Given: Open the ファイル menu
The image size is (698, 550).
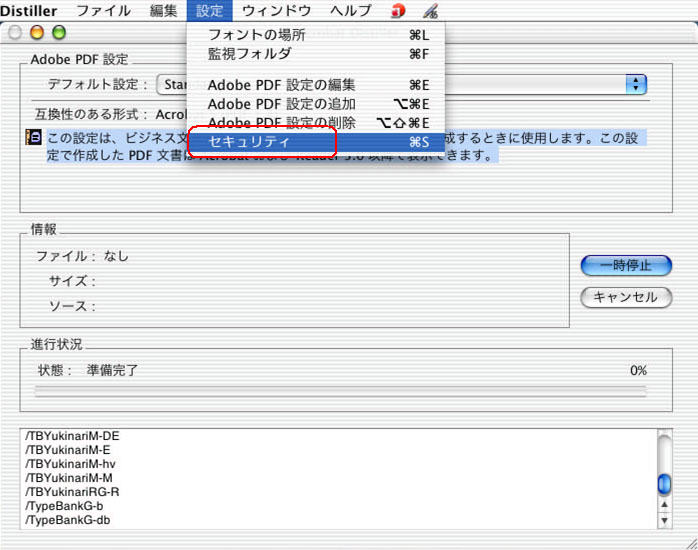Looking at the screenshot, I should pyautogui.click(x=103, y=11).
